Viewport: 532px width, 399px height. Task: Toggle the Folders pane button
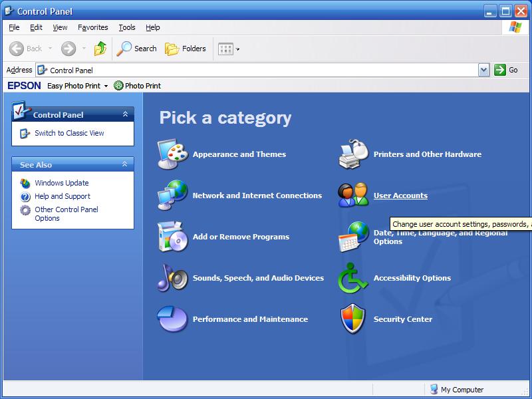pyautogui.click(x=186, y=49)
